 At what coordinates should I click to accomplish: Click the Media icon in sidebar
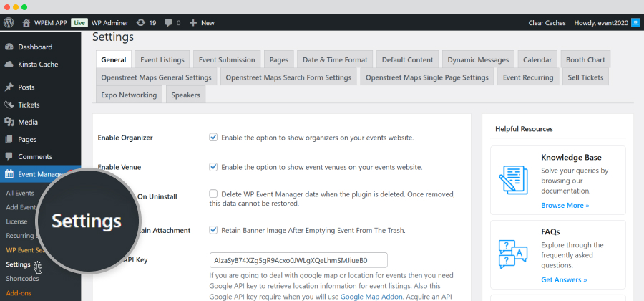pos(9,122)
